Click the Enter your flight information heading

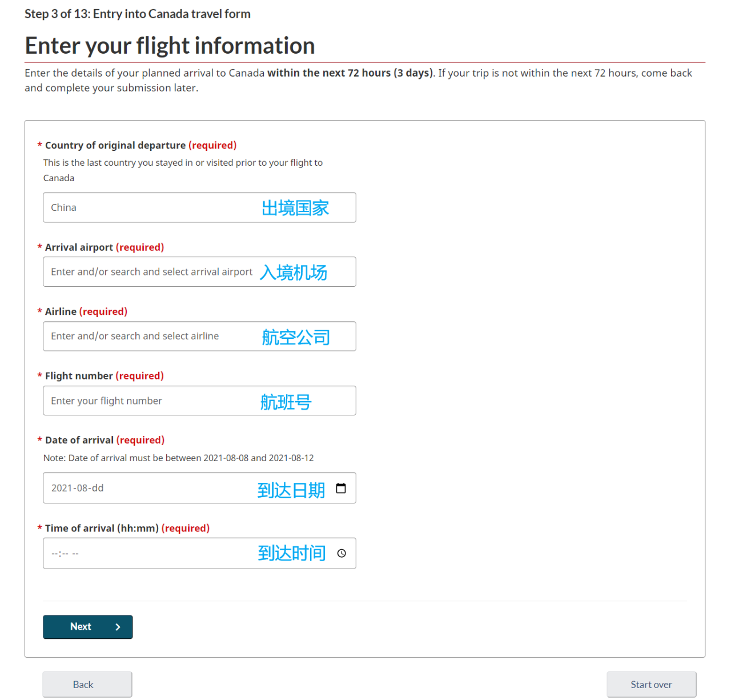click(x=170, y=46)
